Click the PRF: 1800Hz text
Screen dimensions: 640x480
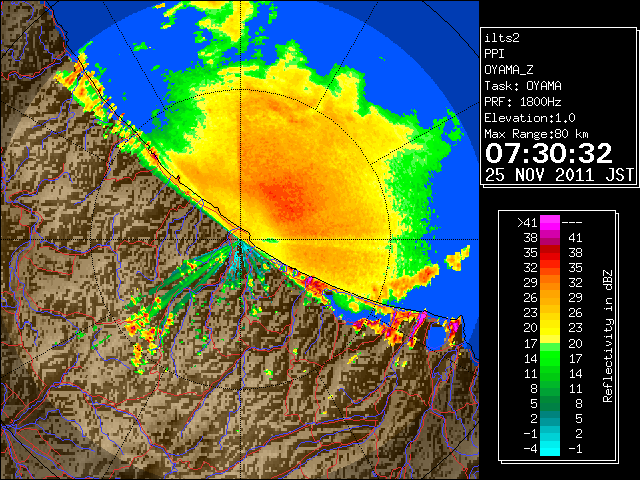pos(523,102)
